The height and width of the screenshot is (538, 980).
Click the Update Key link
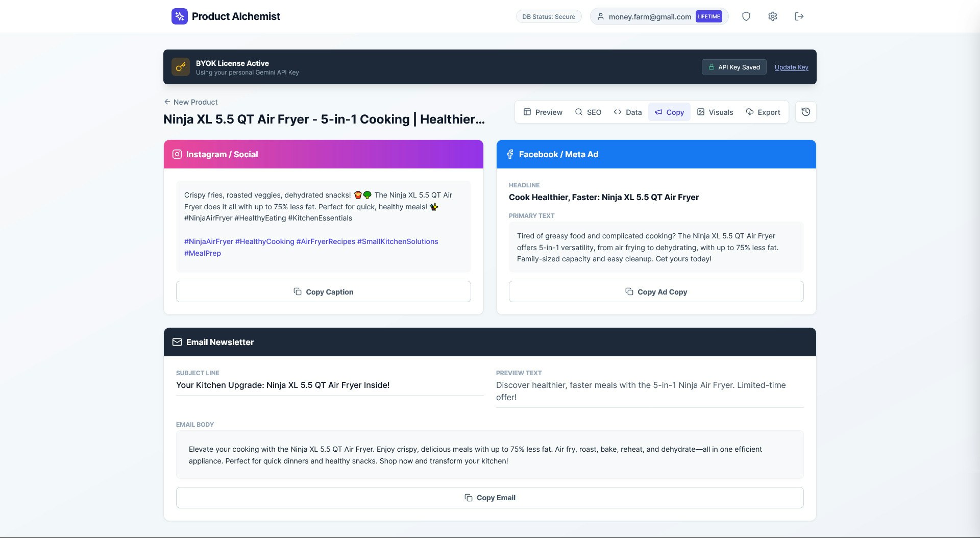[792, 67]
